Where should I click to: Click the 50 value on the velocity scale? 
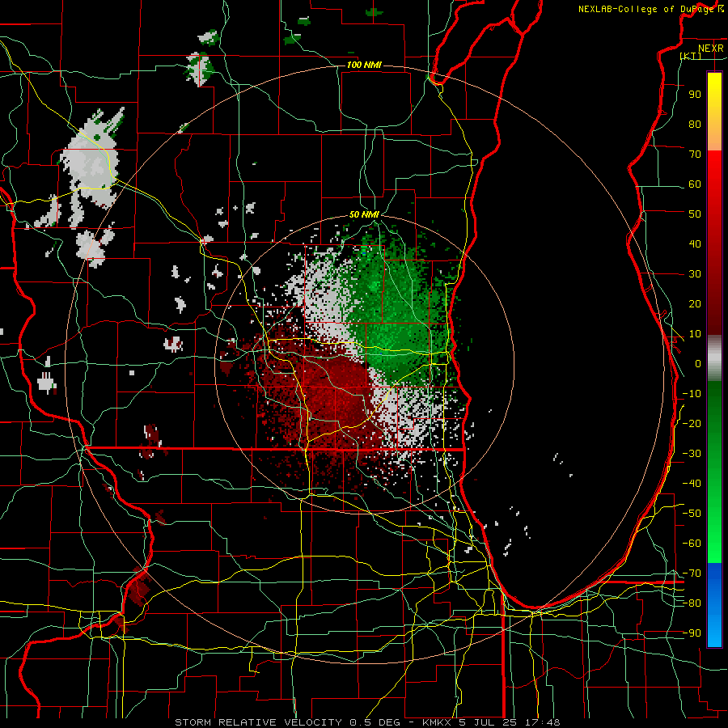695,214
